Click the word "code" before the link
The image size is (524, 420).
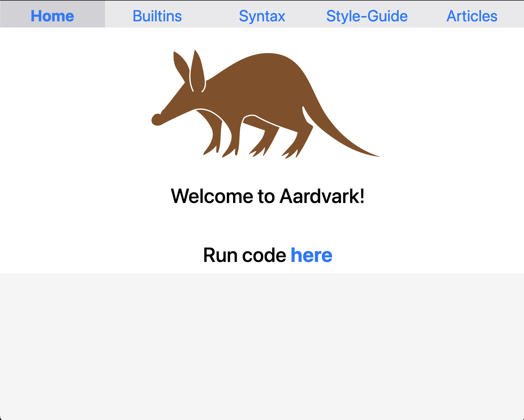coord(264,255)
